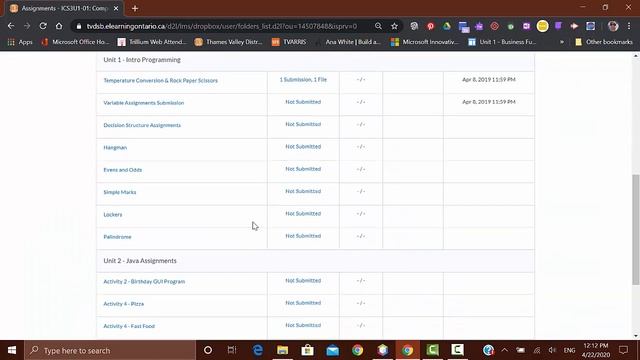The width and height of the screenshot is (640, 360).
Task: Select the Assignments - ICS3U1-01 tab
Action: point(64,8)
